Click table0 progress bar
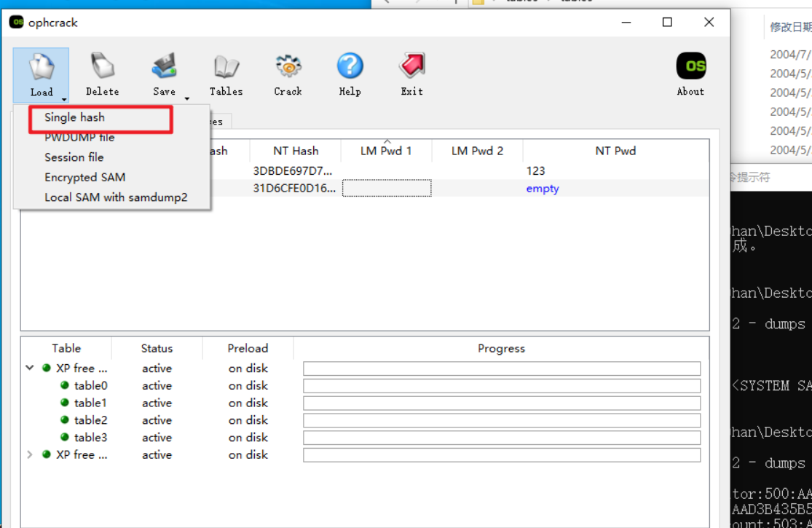This screenshot has height=528, width=812. [502, 386]
